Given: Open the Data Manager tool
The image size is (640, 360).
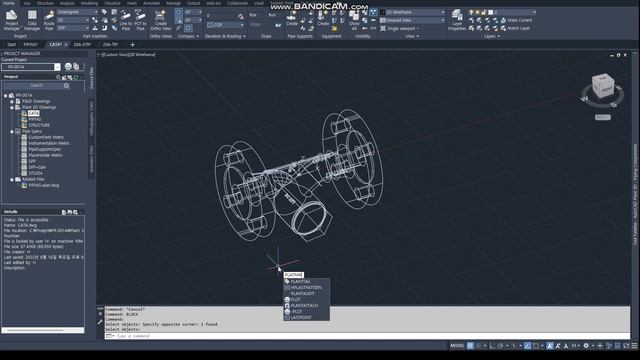Looking at the screenshot, I should coord(32,21).
